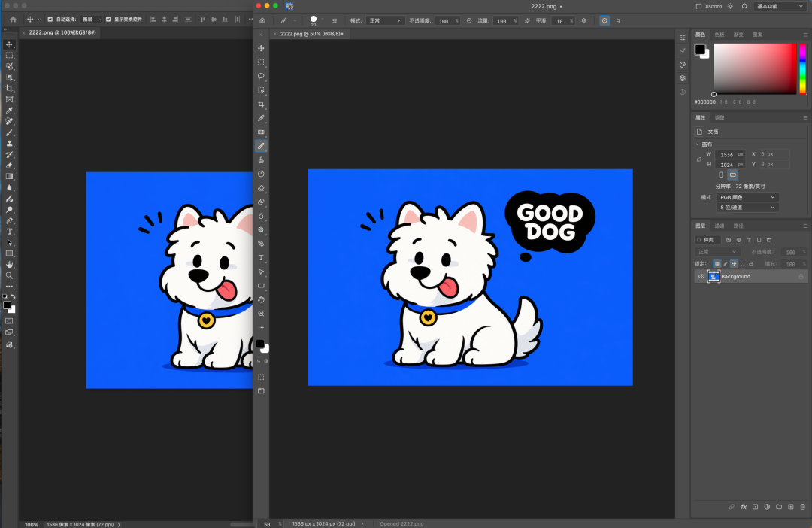Collapse the 画布 section chevron

698,144
